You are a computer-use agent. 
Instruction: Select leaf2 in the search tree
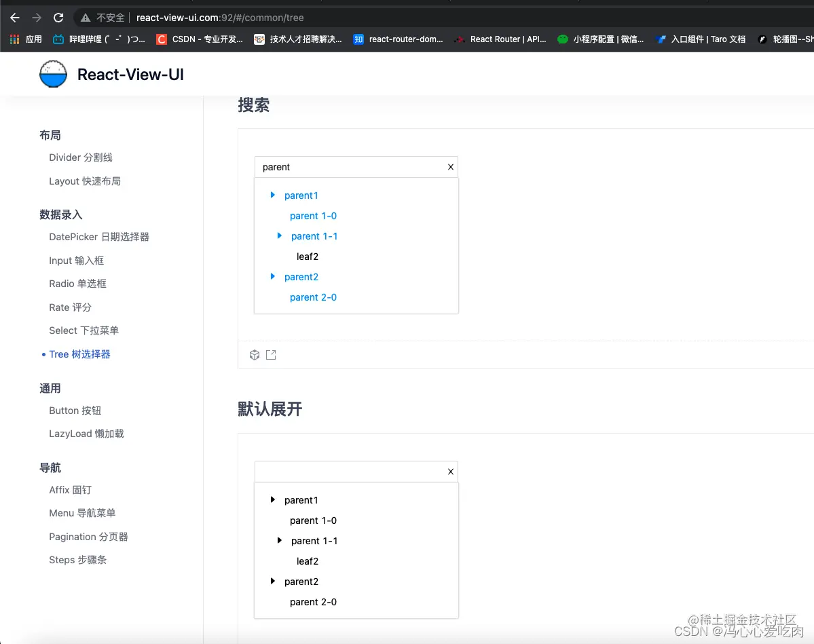pos(307,257)
